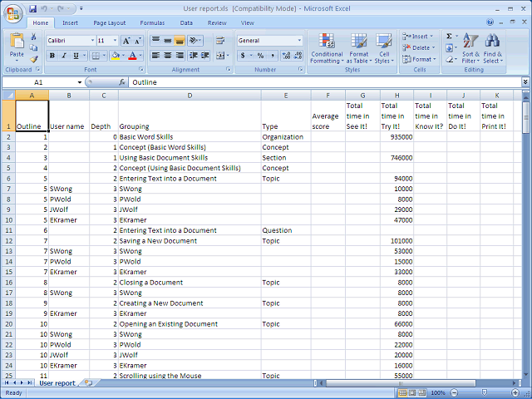Click the Save icon in quick access toolbar
532x399 pixels.
click(32, 8)
